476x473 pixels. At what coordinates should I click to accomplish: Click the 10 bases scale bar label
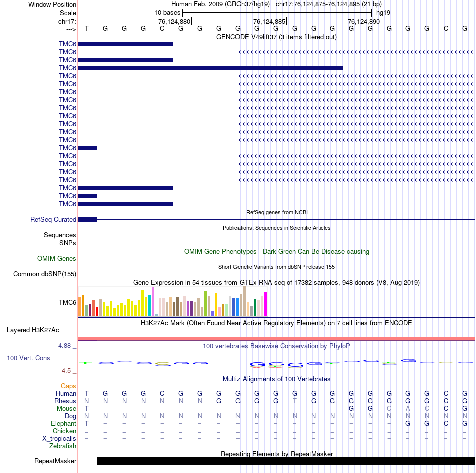tap(167, 13)
